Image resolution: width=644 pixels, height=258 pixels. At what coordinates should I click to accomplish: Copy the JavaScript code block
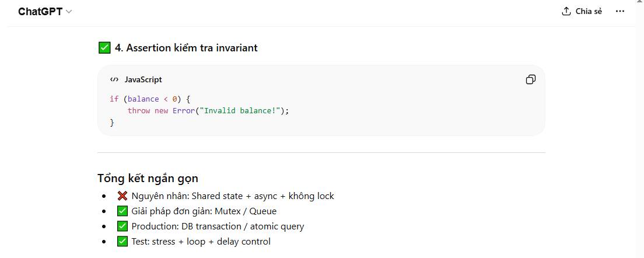530,79
